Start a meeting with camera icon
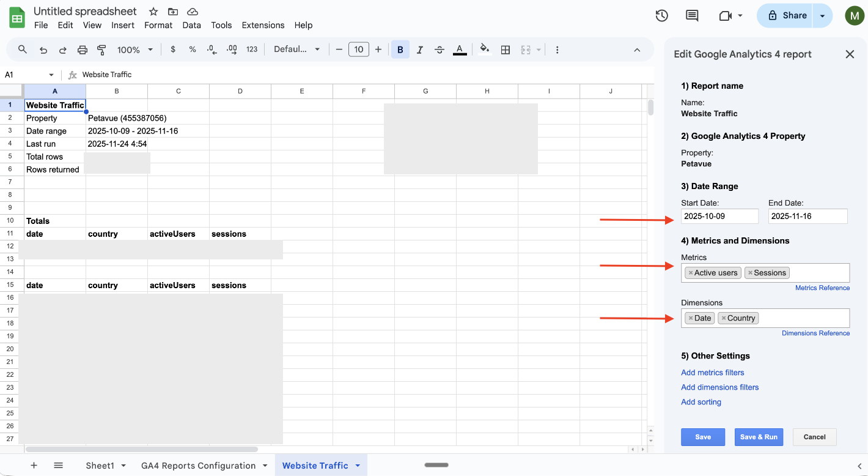 point(726,16)
